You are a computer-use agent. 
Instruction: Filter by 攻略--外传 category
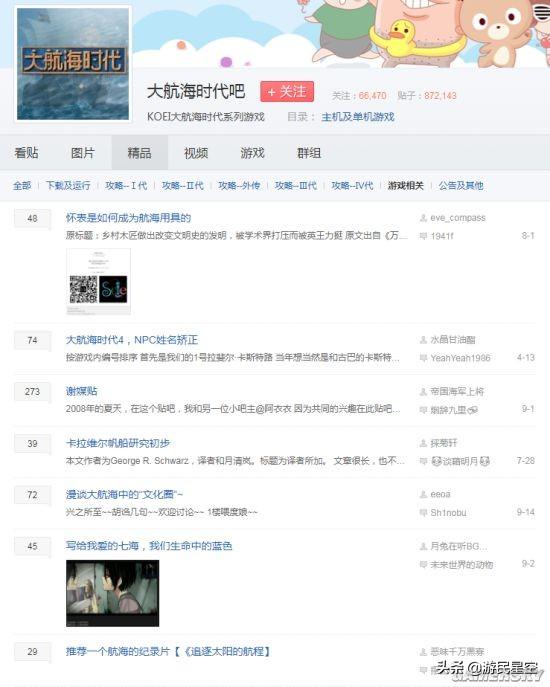click(x=239, y=186)
